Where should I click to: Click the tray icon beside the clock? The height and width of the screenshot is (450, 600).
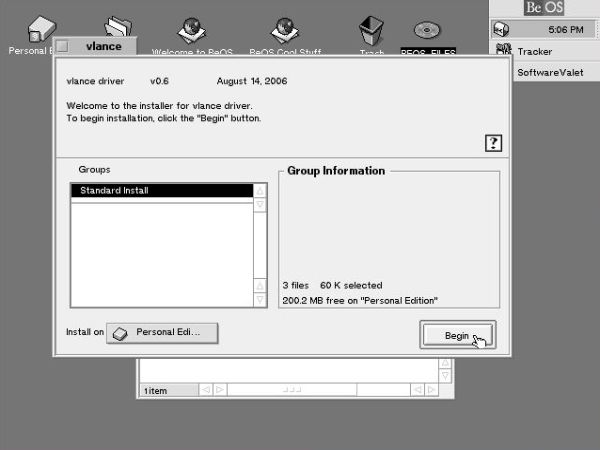(501, 29)
